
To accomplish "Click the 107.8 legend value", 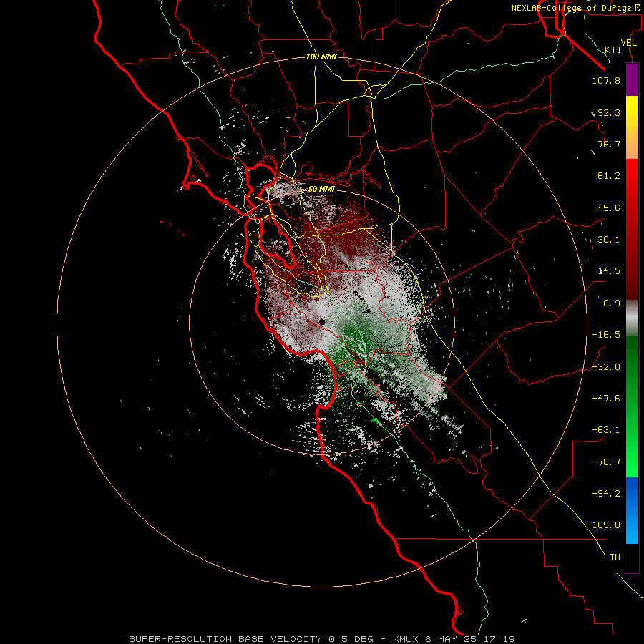I will 606,80.
